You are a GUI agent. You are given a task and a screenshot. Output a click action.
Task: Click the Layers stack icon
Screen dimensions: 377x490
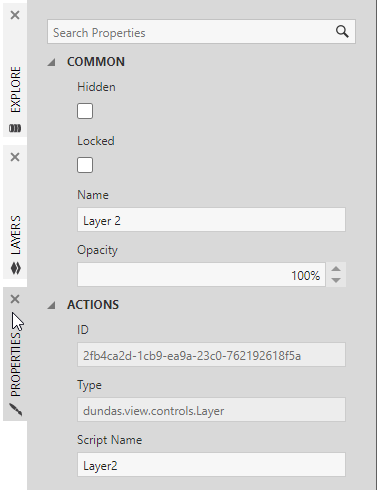(x=16, y=268)
